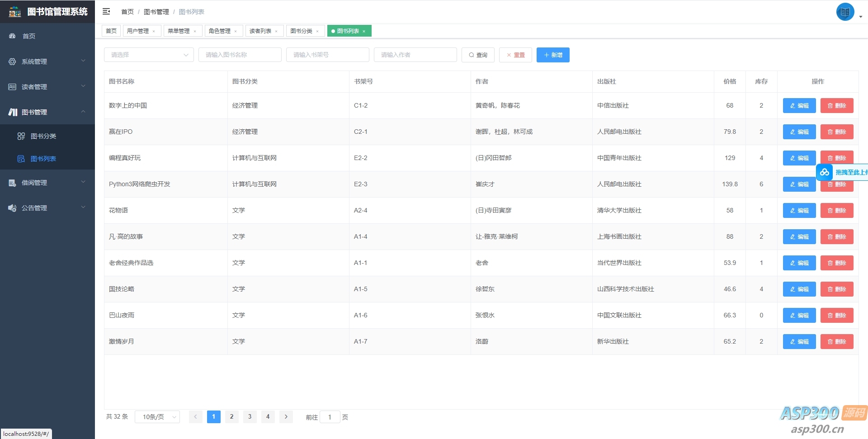Click the 请输入作者 input field
This screenshot has height=439, width=868.
point(415,55)
